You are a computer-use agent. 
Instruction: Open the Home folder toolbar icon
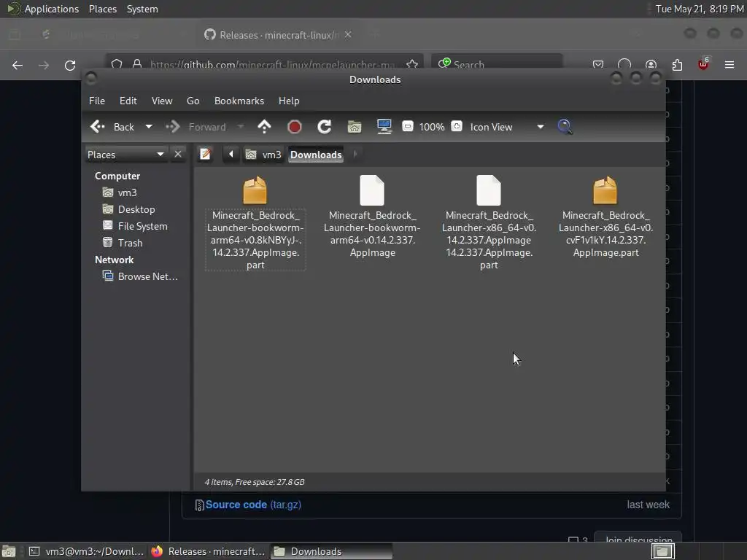pos(355,127)
